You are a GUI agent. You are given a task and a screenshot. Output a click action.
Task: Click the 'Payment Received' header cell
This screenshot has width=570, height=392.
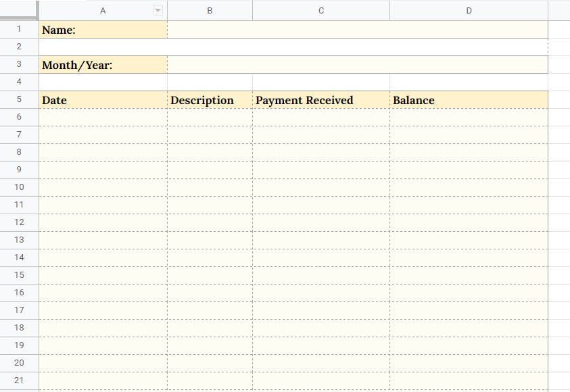coord(321,99)
